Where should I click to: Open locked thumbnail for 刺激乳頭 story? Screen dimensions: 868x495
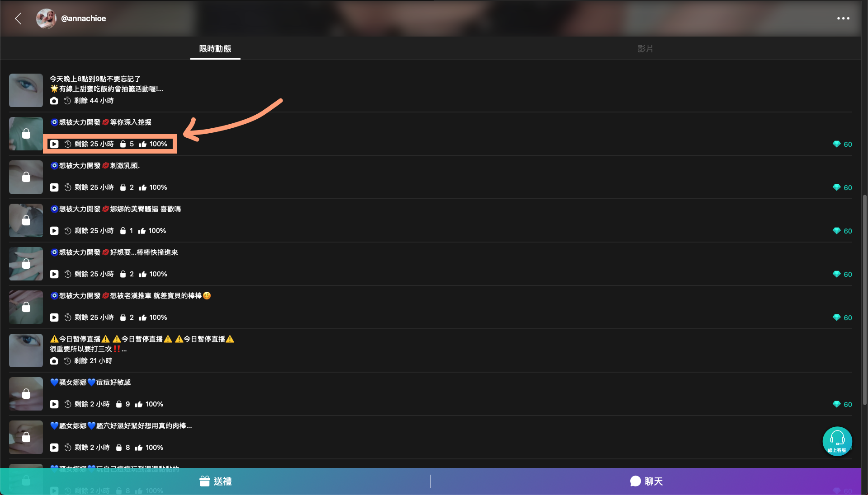coord(26,177)
